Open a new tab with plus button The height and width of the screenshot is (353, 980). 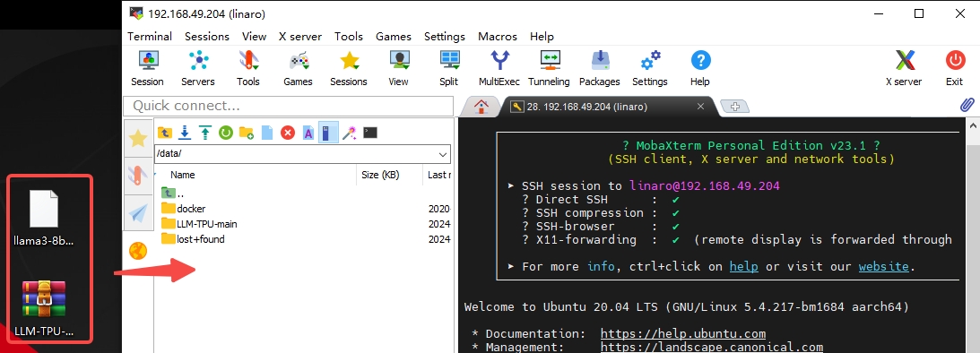coord(735,107)
